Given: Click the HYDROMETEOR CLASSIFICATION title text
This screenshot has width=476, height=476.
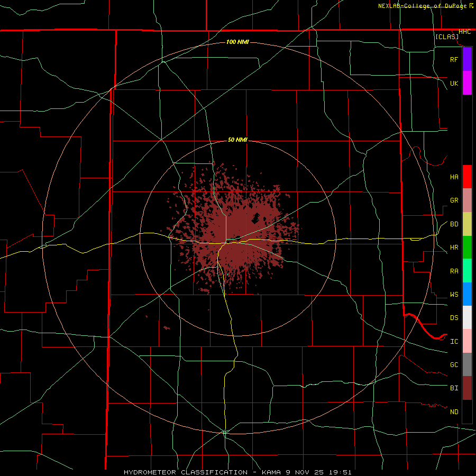Looking at the screenshot, I should pos(186,472).
